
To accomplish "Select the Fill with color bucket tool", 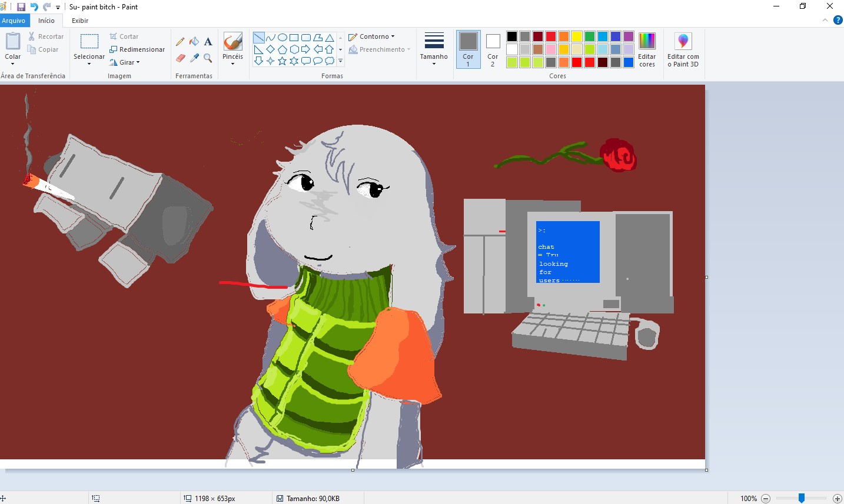I will (x=194, y=41).
